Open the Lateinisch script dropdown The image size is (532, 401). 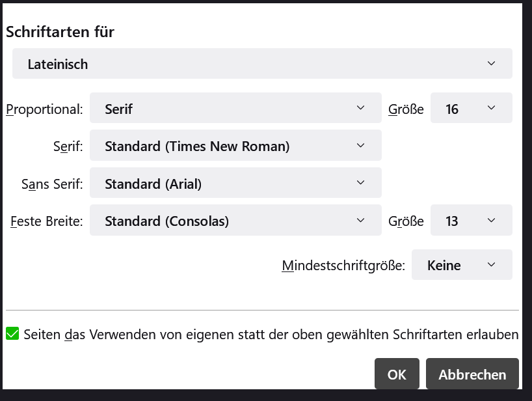click(x=261, y=64)
